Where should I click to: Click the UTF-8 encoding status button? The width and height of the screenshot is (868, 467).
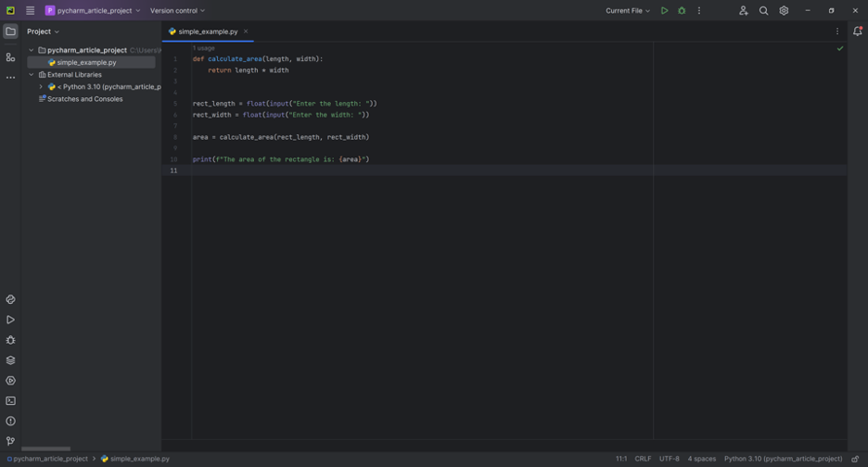pos(669,459)
